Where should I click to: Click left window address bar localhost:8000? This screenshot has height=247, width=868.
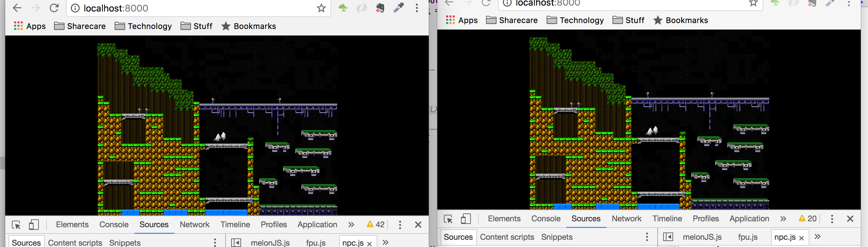click(198, 8)
